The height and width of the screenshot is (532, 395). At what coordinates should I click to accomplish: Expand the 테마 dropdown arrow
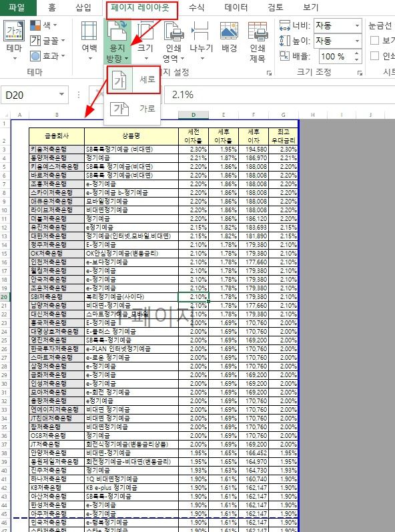pos(15,58)
